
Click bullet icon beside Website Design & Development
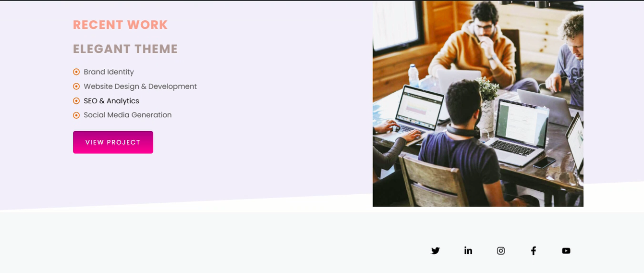(76, 87)
